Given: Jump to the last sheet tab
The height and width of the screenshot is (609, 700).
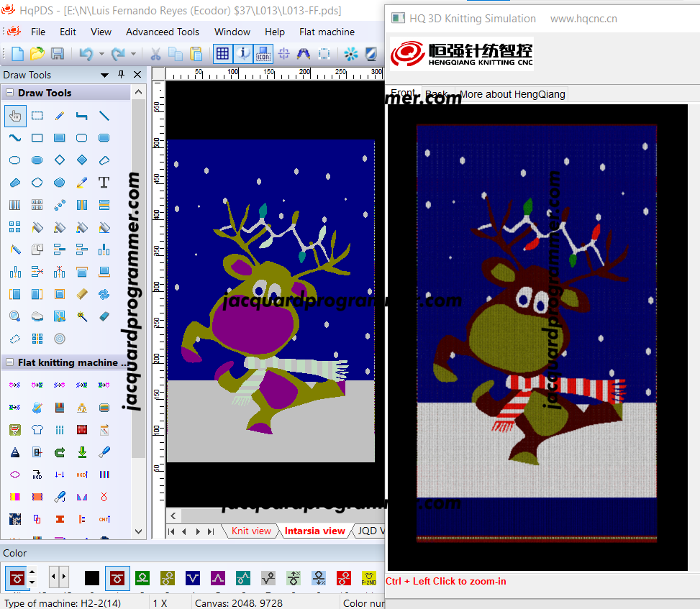Looking at the screenshot, I should [211, 531].
